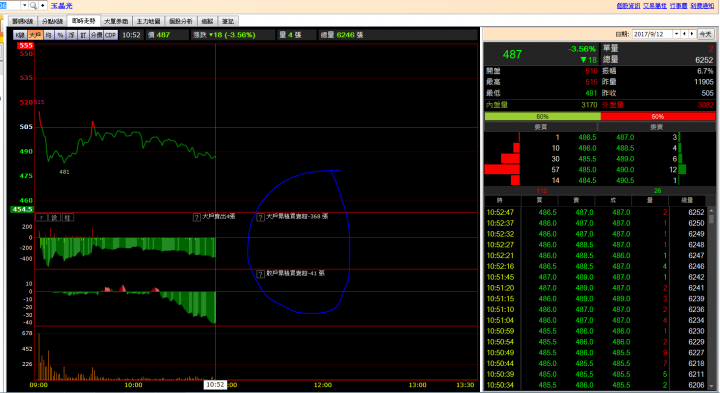Click the last link in top-right row

[x=702, y=6]
